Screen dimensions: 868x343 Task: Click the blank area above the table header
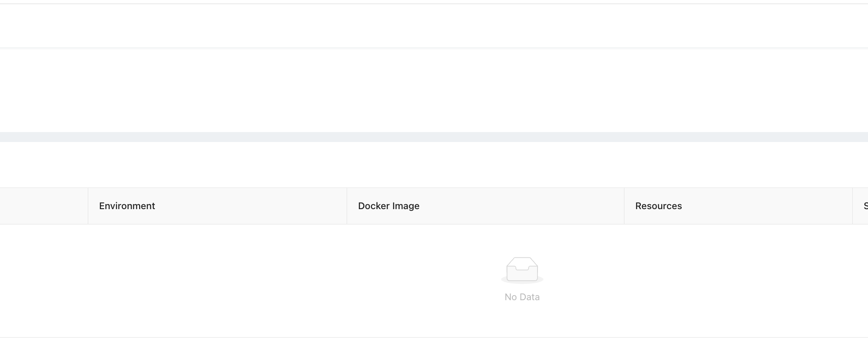tap(434, 165)
